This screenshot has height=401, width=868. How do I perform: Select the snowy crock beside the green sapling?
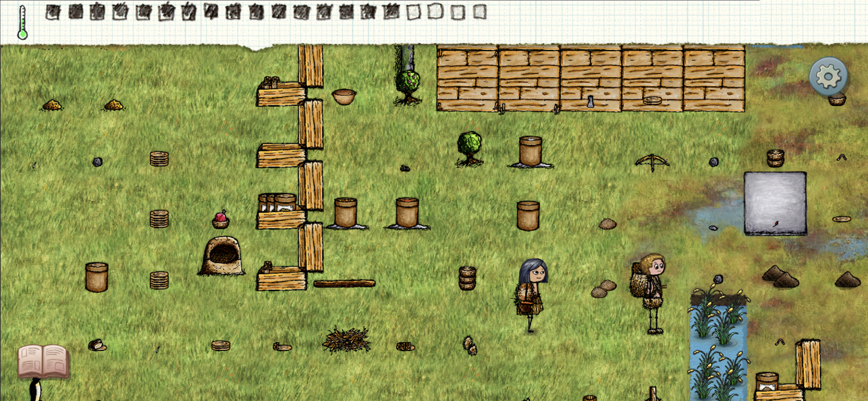(x=531, y=151)
